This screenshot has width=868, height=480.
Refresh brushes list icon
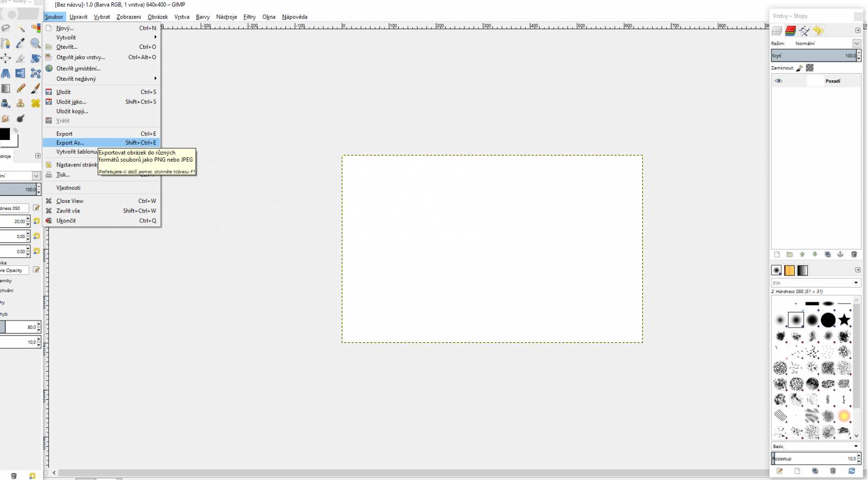(852, 471)
